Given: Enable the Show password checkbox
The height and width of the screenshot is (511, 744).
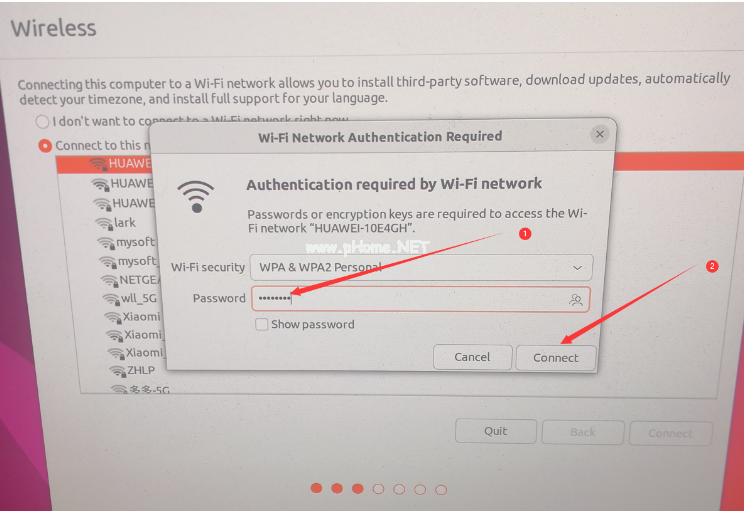Looking at the screenshot, I should tap(261, 325).
